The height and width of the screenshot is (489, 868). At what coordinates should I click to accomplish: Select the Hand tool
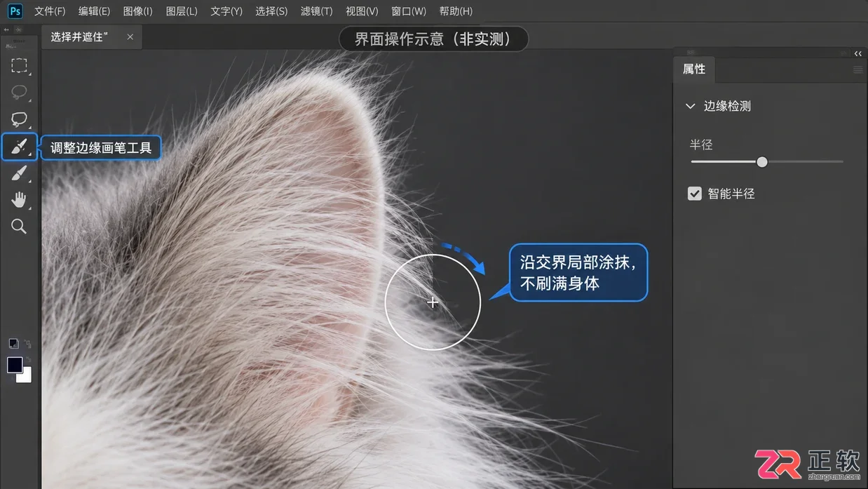click(19, 200)
